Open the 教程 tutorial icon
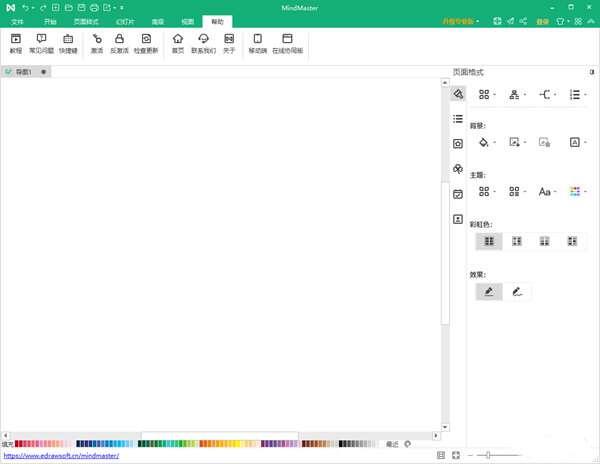Image resolution: width=600 pixels, height=464 pixels. pos(15,42)
